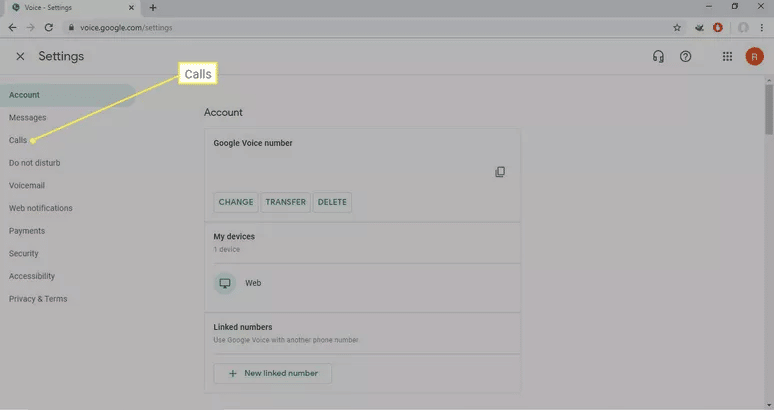Open the account avatar menu
The width and height of the screenshot is (774, 410).
(754, 56)
